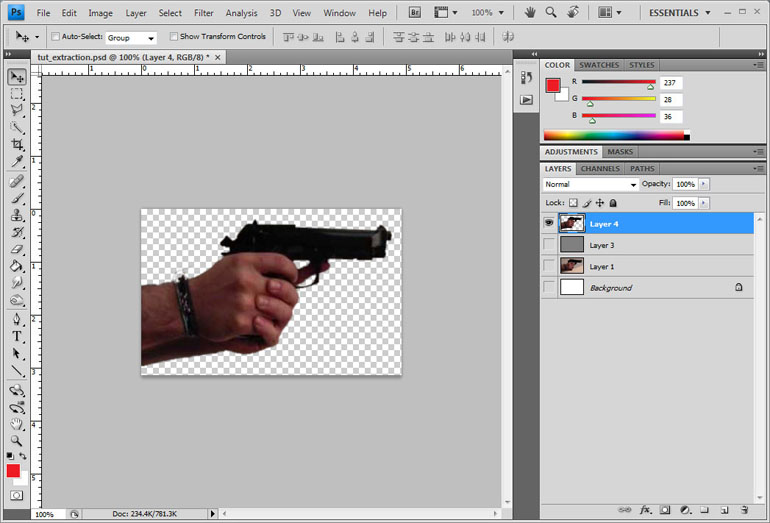Show the Background layer via visibility box
Image resolution: width=770 pixels, height=523 pixels.
(x=549, y=287)
